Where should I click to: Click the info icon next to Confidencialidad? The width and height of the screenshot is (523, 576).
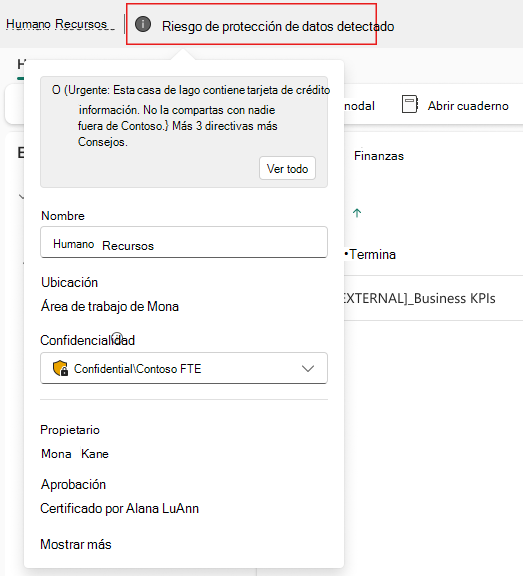tap(117, 337)
